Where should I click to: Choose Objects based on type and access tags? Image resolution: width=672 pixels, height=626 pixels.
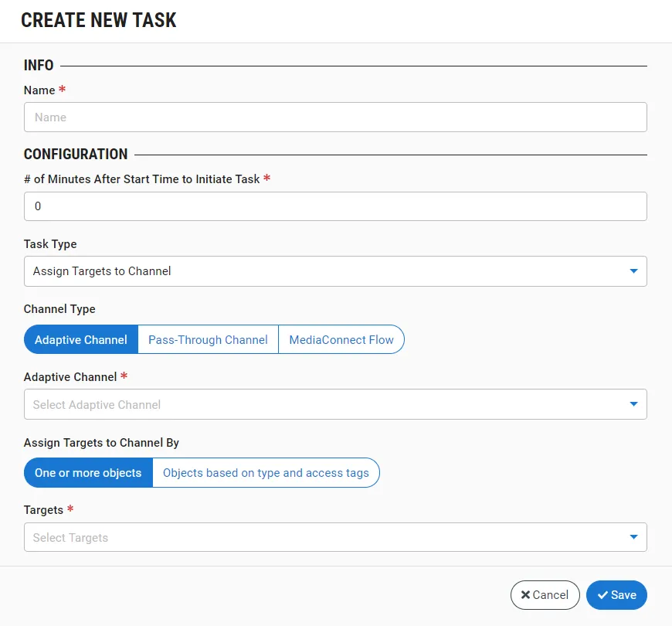tap(266, 472)
